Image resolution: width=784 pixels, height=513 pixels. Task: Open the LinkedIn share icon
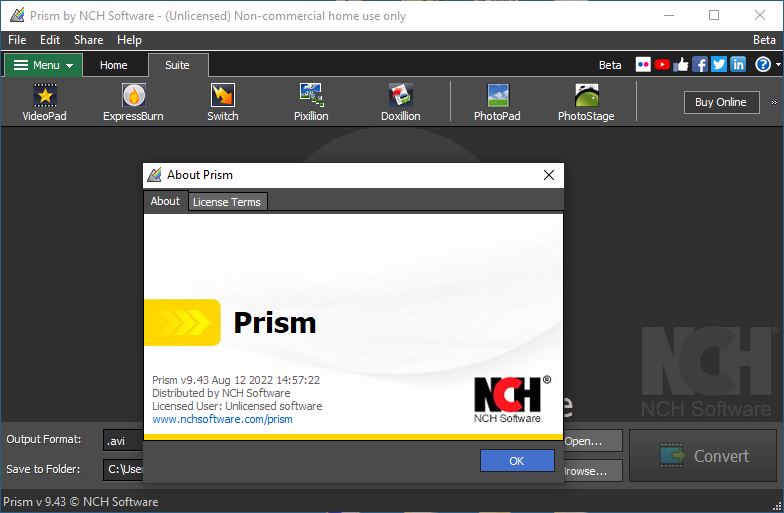[738, 64]
